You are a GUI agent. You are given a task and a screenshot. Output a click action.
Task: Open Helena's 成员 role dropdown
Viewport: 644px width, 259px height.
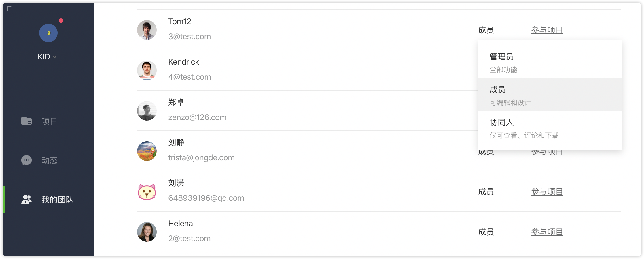tap(486, 232)
